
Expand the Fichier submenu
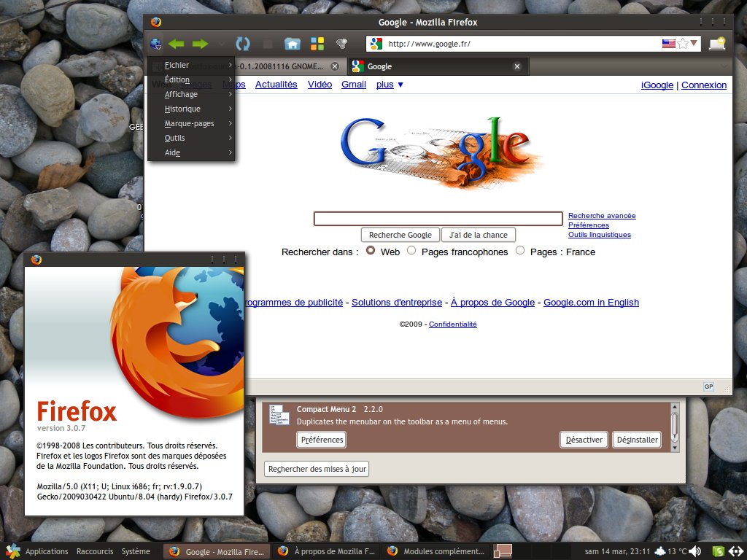pyautogui.click(x=191, y=65)
